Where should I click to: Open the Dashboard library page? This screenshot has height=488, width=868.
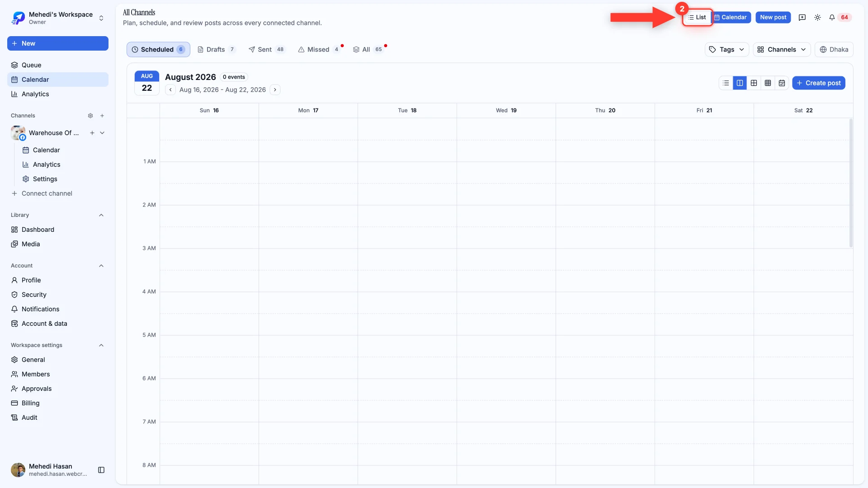(x=58, y=230)
